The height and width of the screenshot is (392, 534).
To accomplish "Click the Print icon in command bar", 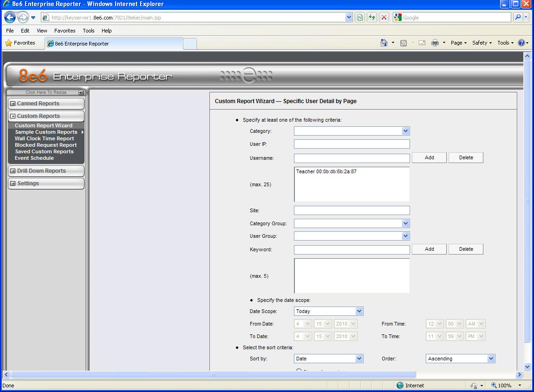I will (x=435, y=43).
